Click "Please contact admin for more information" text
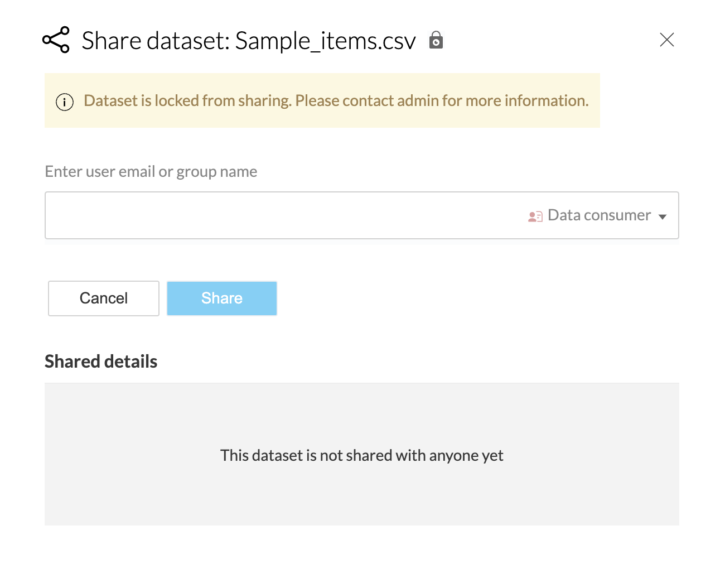Image resolution: width=725 pixels, height=588 pixels. (x=442, y=100)
